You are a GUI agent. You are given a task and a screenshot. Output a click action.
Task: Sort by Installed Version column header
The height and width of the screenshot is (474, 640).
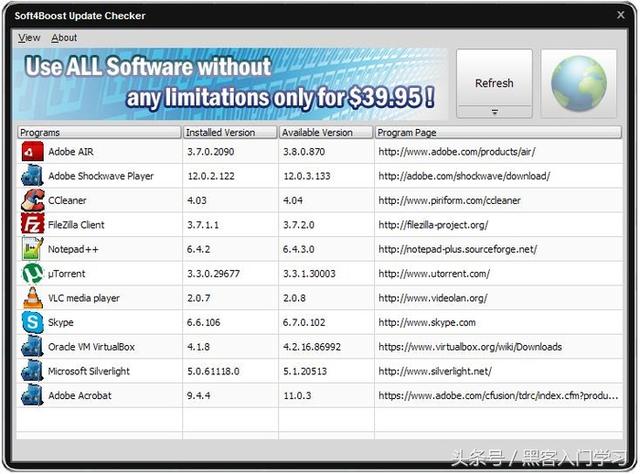[x=230, y=132]
